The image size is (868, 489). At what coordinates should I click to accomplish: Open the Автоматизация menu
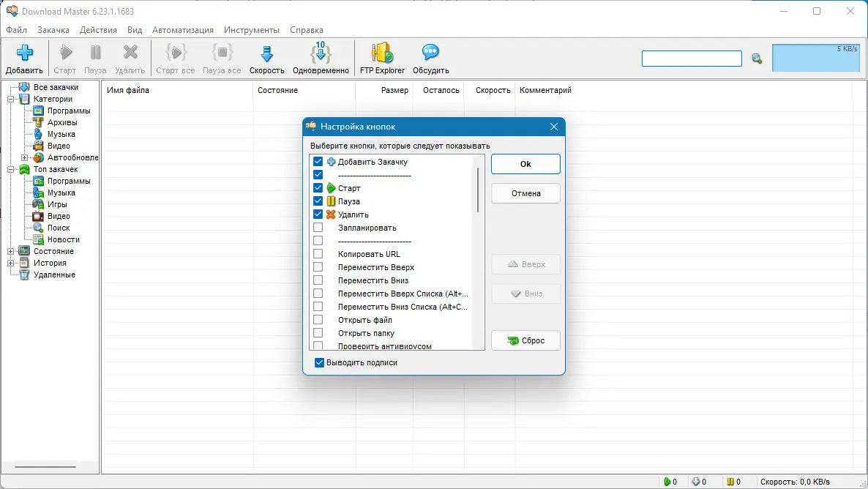(x=183, y=30)
